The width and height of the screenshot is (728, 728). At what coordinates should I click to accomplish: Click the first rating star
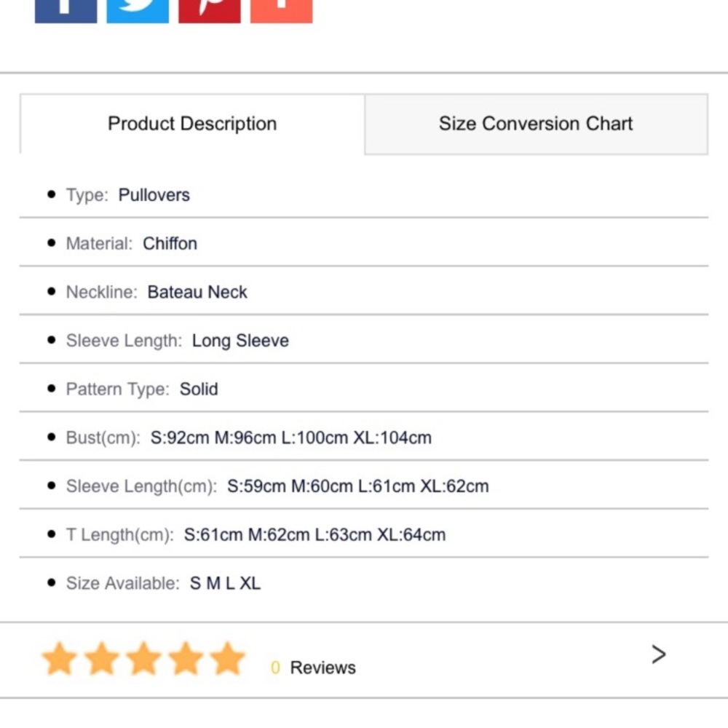[60, 659]
